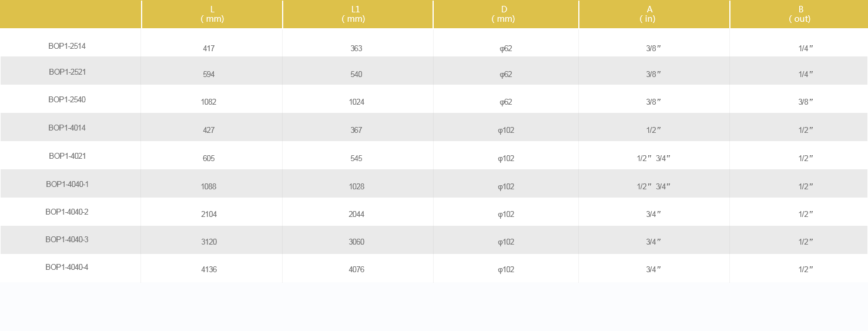
Task: Click the L (mm) column header
Action: [x=212, y=14]
